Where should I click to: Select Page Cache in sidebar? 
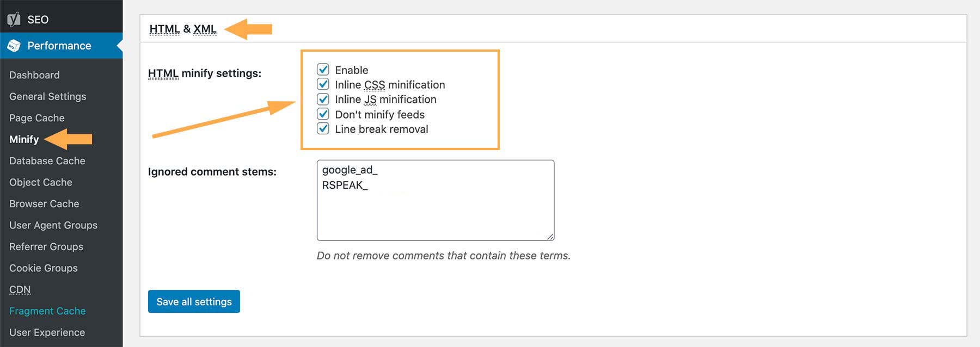(x=36, y=118)
